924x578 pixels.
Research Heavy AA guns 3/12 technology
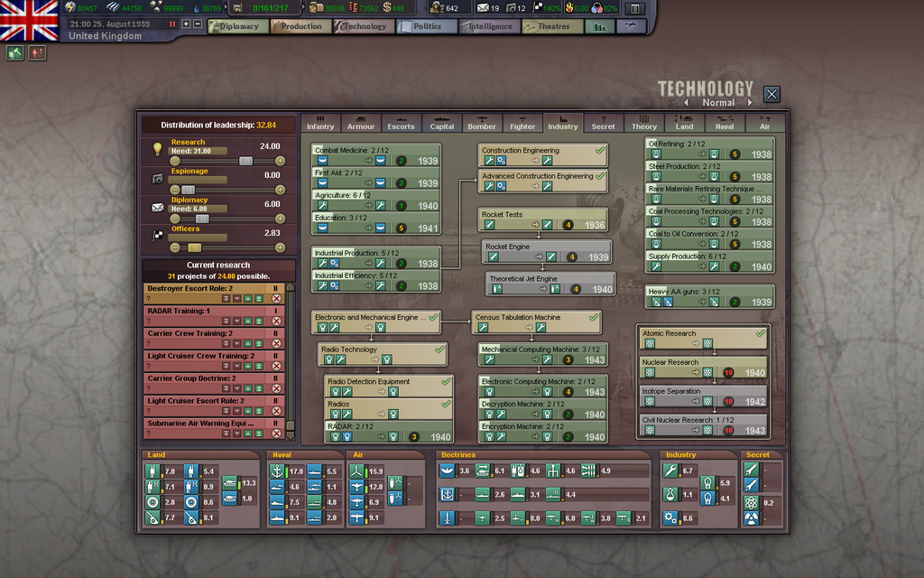(709, 296)
